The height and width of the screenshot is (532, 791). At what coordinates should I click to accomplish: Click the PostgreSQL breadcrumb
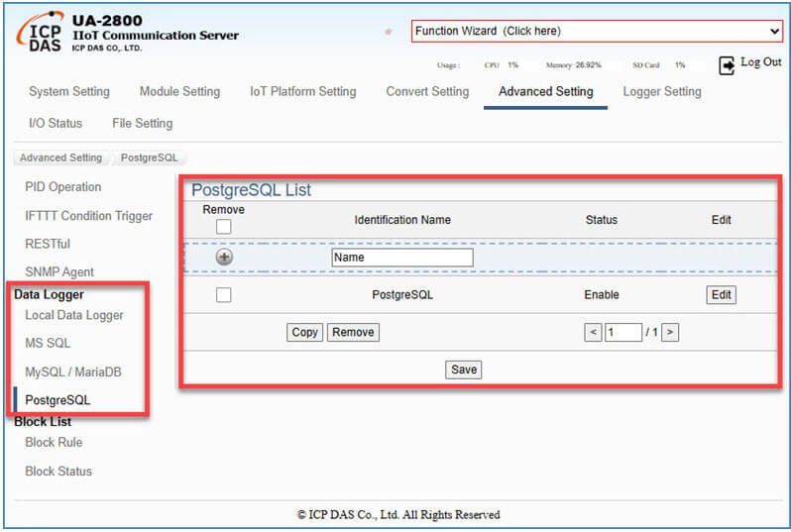pos(150,158)
